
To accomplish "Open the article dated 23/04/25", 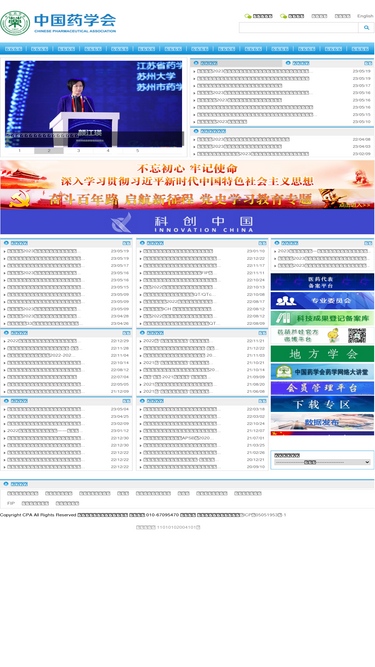I will coord(45,417).
